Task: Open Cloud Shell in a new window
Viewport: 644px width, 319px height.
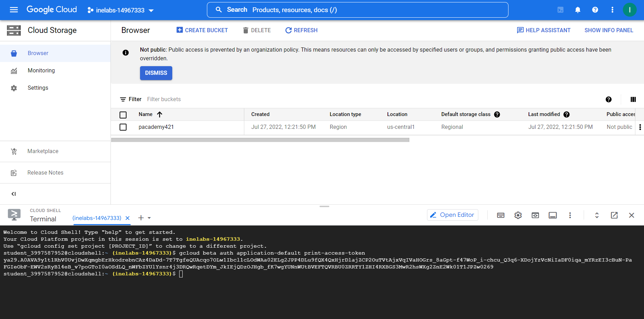Action: pos(614,215)
